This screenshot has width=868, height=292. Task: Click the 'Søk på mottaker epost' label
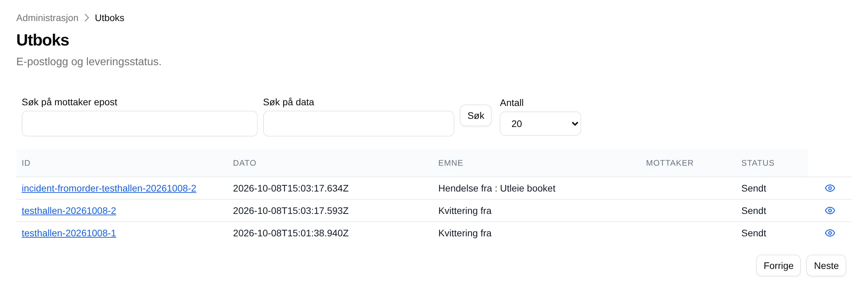pyautogui.click(x=69, y=102)
